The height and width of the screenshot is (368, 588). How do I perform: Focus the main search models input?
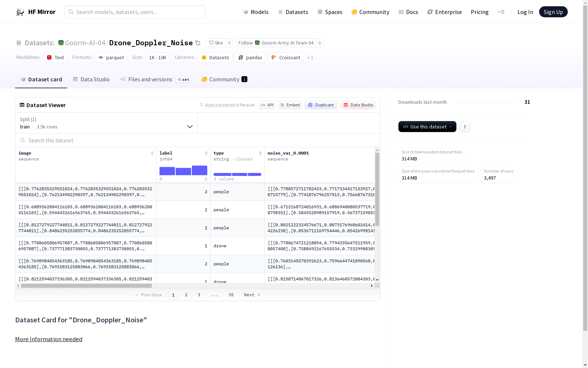pos(135,12)
